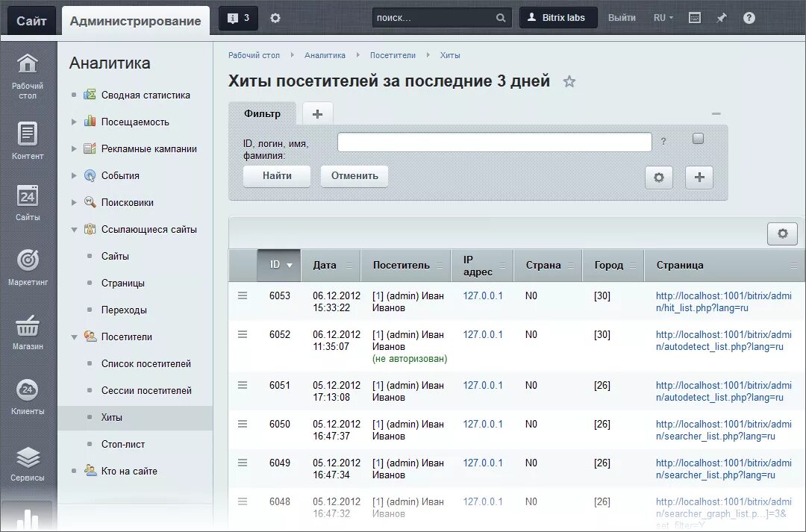
Task: Open the Клиенты sidebar section
Action: point(28,396)
